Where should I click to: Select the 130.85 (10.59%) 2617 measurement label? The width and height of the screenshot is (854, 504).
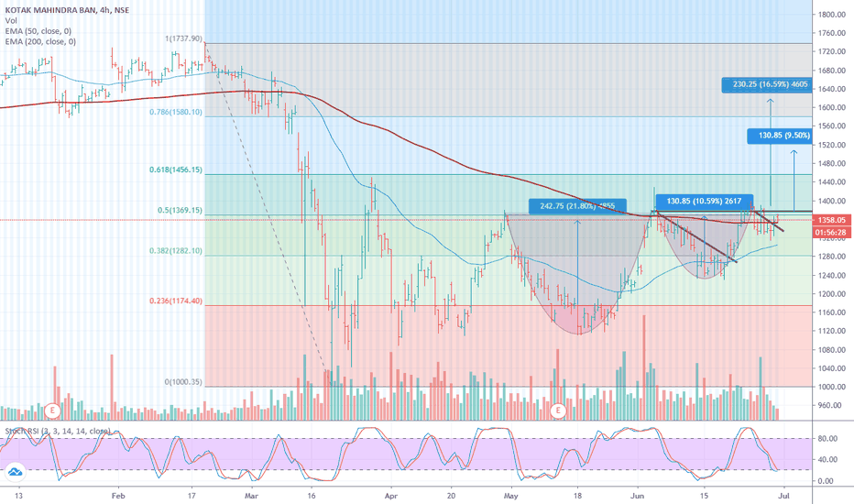[x=705, y=201]
